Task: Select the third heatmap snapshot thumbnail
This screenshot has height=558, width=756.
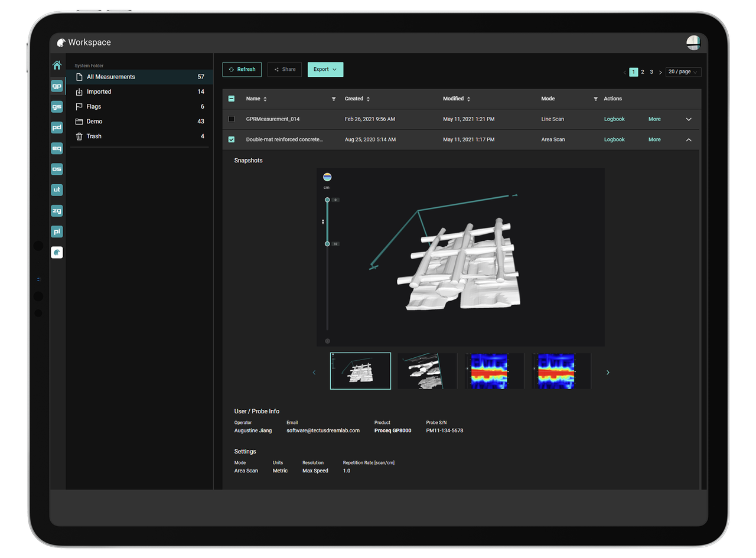Action: 494,371
